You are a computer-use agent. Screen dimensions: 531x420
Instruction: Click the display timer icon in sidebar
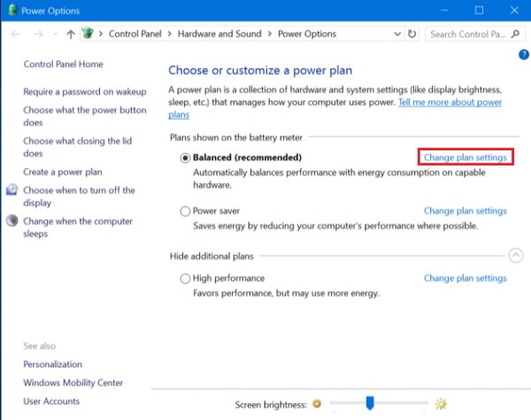pos(12,190)
